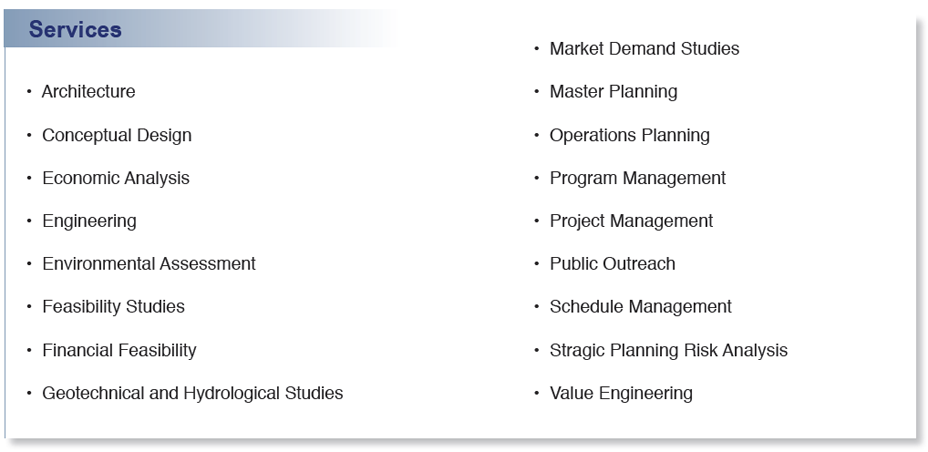Open the Operations Planning service
Image resolution: width=928 pixels, height=452 pixels.
pos(629,135)
